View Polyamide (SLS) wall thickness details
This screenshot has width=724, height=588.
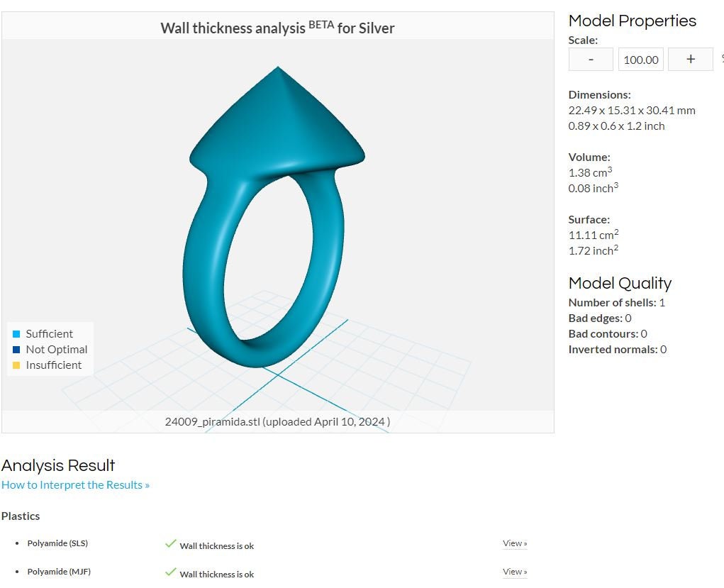pyautogui.click(x=515, y=543)
